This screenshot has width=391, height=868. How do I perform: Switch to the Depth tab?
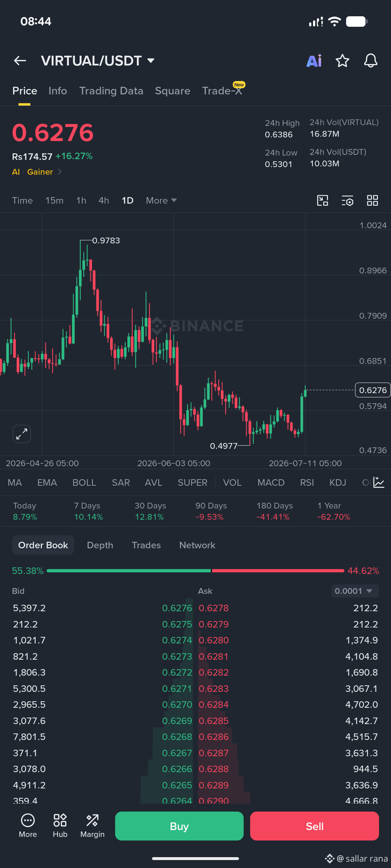click(100, 545)
